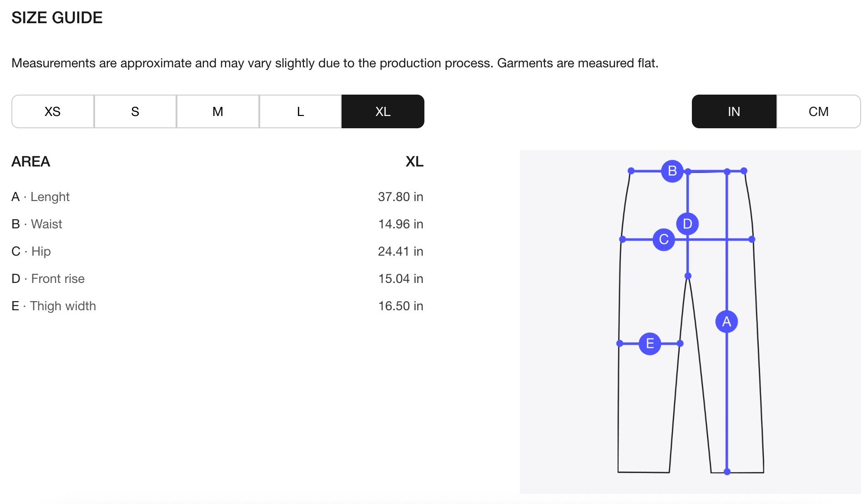Click the E thigh width marker
The height and width of the screenshot is (504, 867).
tap(650, 343)
